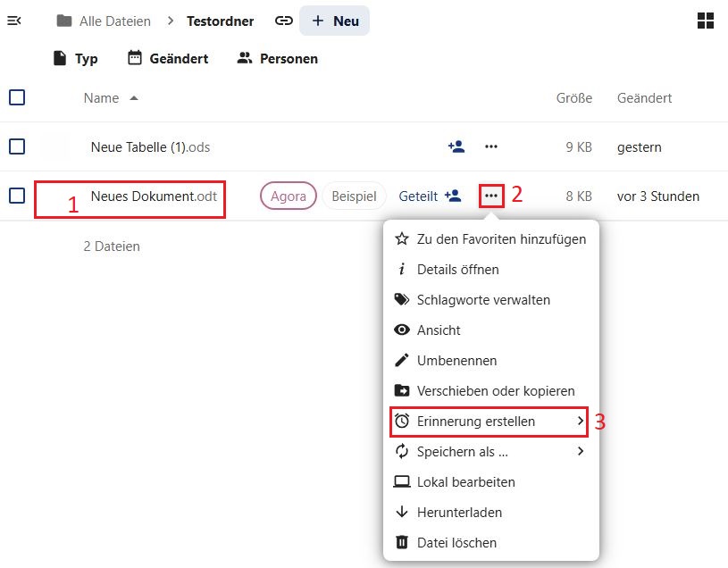Sort files by Name column header
This screenshot has height=568, width=728.
101,98
